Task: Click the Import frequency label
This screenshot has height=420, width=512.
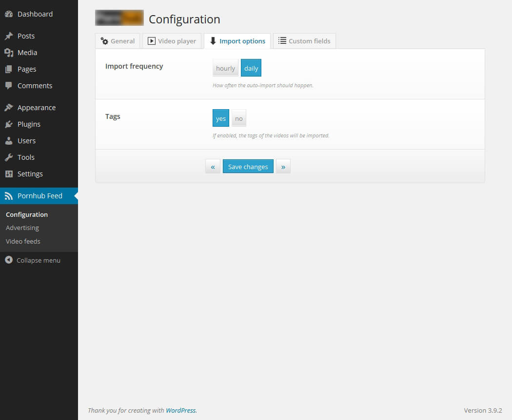Action: tap(134, 66)
